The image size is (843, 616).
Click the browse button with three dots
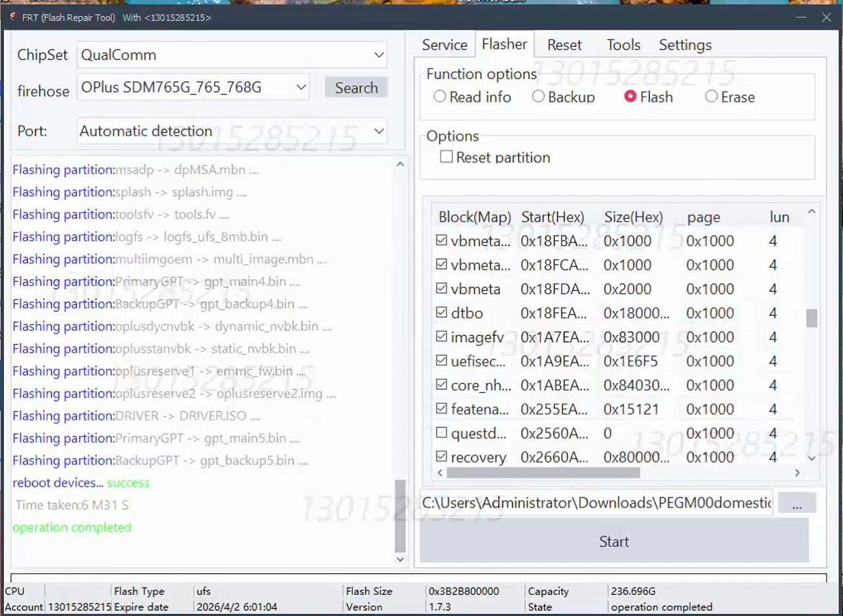click(797, 503)
